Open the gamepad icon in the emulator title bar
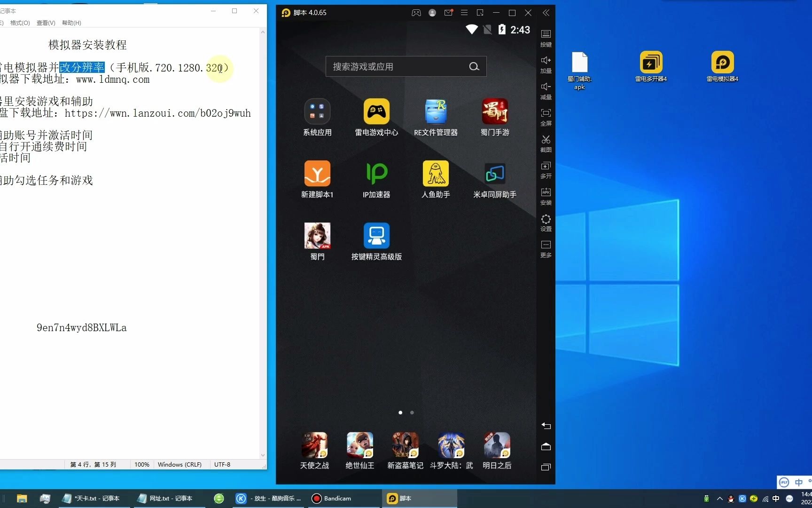812x508 pixels. (x=416, y=13)
